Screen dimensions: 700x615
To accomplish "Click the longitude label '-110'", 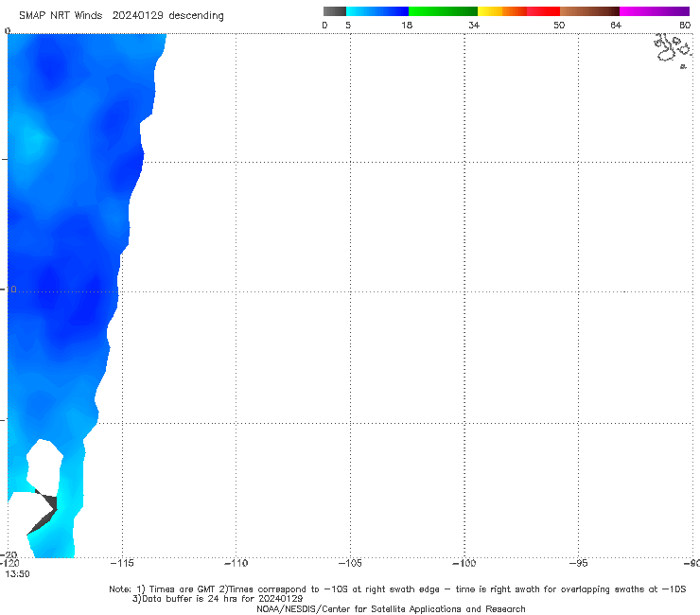I will point(236,563).
